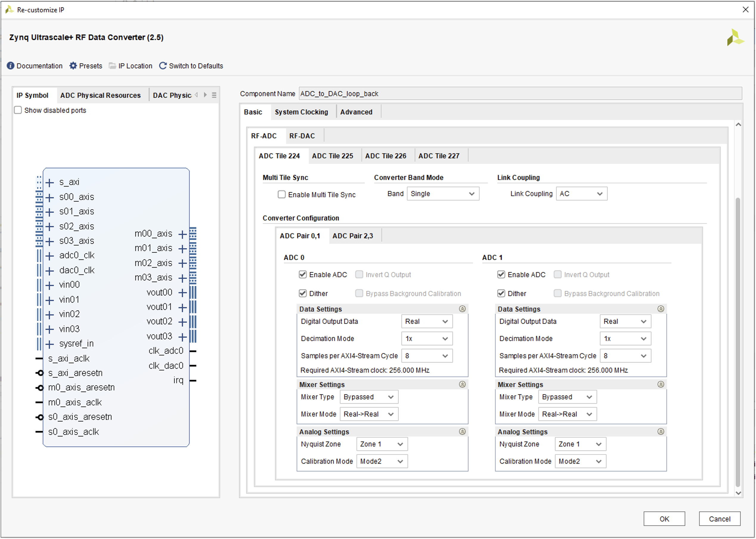Toggle Bypass Background Calibration for ADC 1
This screenshot has height=539, width=756.
pos(557,293)
